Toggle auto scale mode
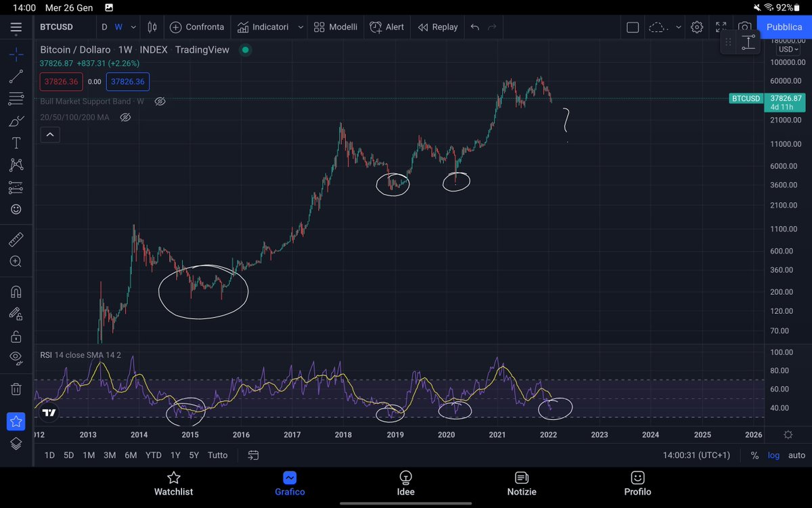812x508 pixels. (796, 455)
